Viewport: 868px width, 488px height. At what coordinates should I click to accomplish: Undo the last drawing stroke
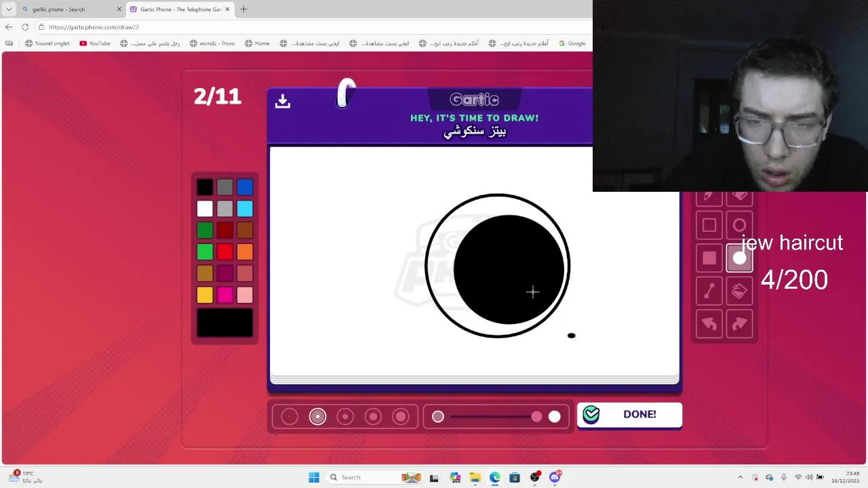[x=709, y=324]
